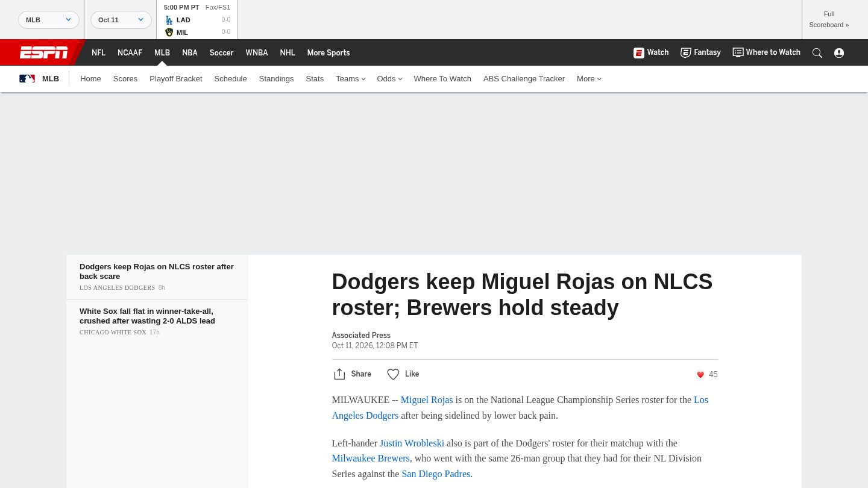The height and width of the screenshot is (488, 868).
Task: Follow the Milwaukee Brewers team link
Action: pos(371,458)
